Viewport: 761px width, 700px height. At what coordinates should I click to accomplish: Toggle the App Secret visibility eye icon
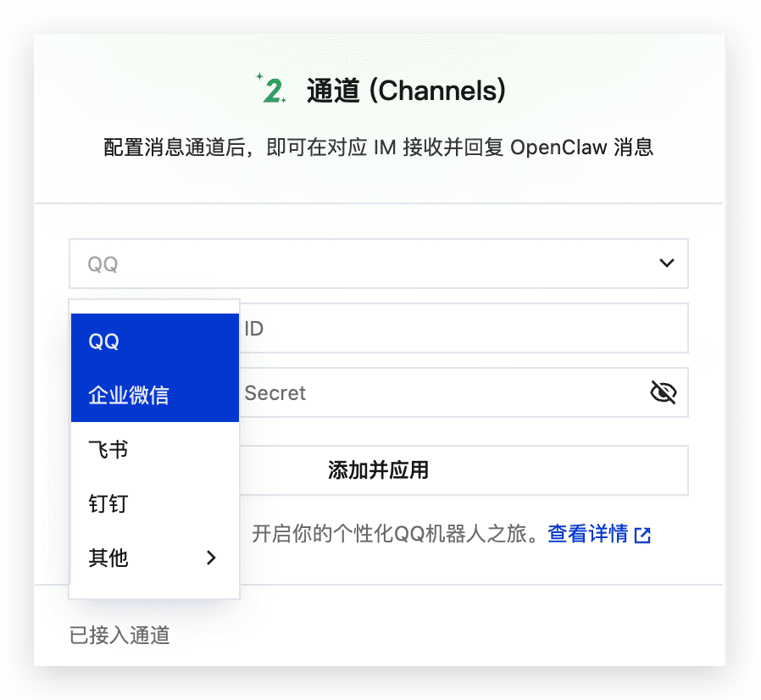click(664, 392)
